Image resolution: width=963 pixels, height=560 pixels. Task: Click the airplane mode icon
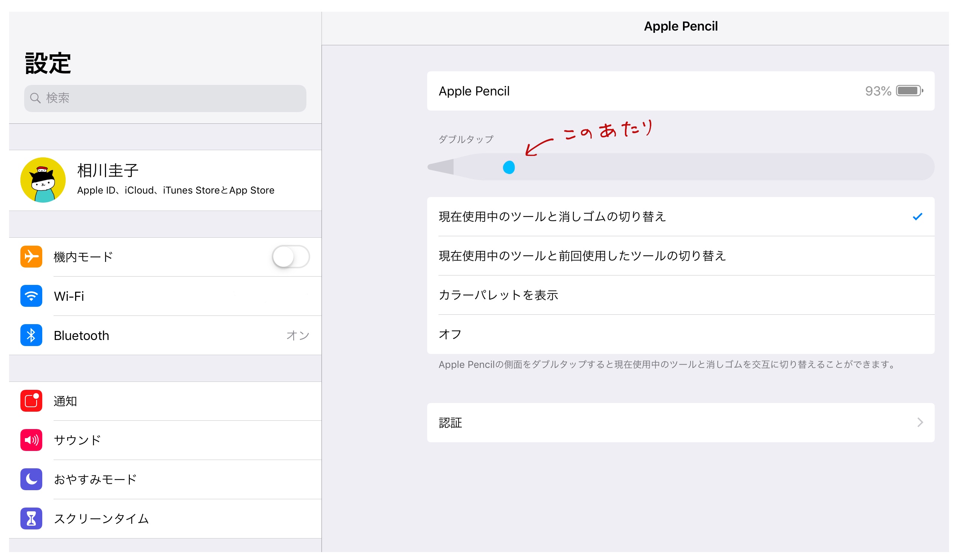tap(31, 257)
